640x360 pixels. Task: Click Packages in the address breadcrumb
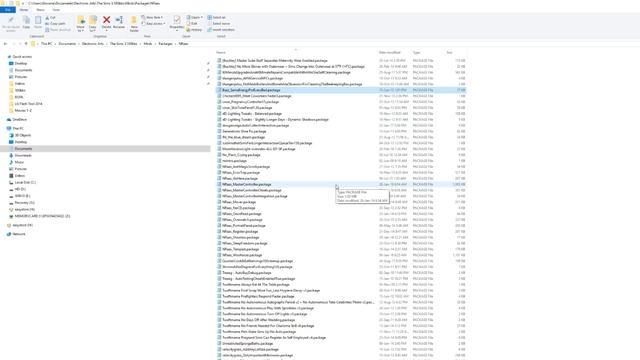point(165,44)
